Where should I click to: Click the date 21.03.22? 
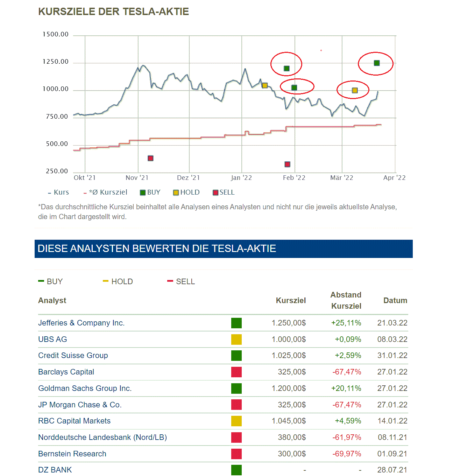[392, 323]
